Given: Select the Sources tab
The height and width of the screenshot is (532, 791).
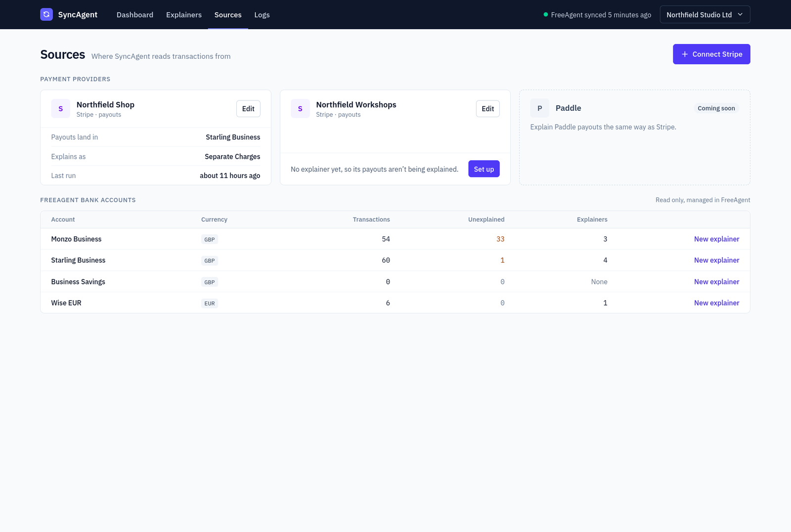Looking at the screenshot, I should point(228,15).
